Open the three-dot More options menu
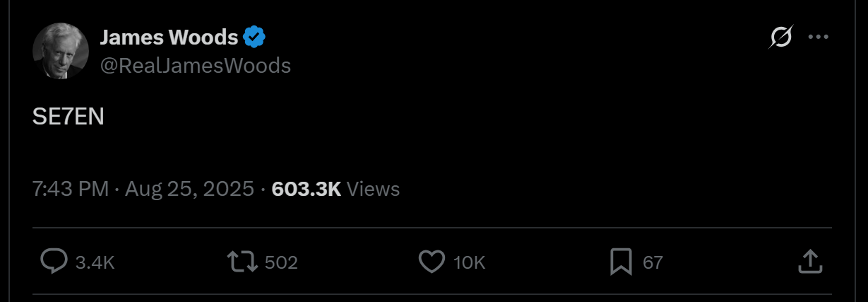This screenshot has width=868, height=302. click(818, 37)
